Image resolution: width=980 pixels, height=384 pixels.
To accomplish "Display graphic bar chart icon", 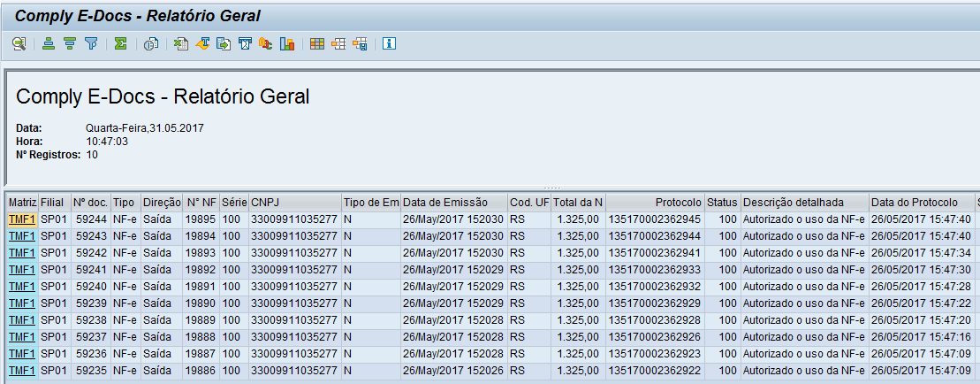I will click(x=287, y=43).
